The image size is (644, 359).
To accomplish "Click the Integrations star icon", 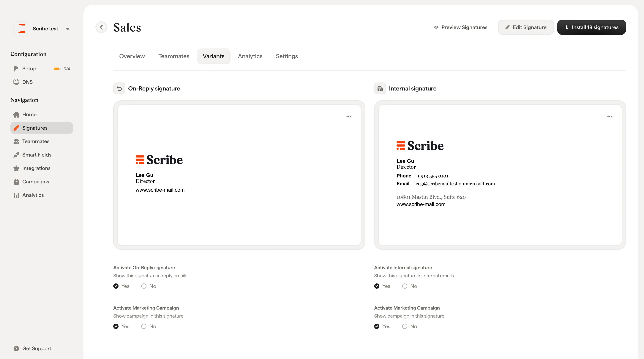I will click(x=16, y=168).
